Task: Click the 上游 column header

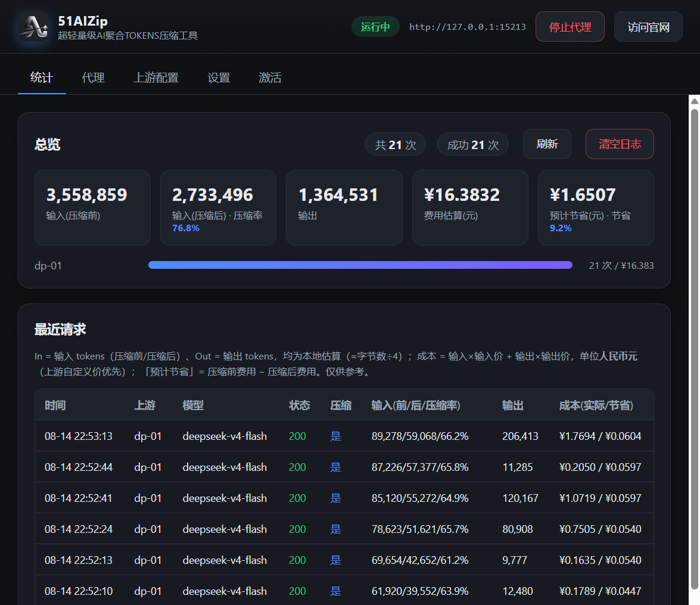Action: click(x=145, y=405)
